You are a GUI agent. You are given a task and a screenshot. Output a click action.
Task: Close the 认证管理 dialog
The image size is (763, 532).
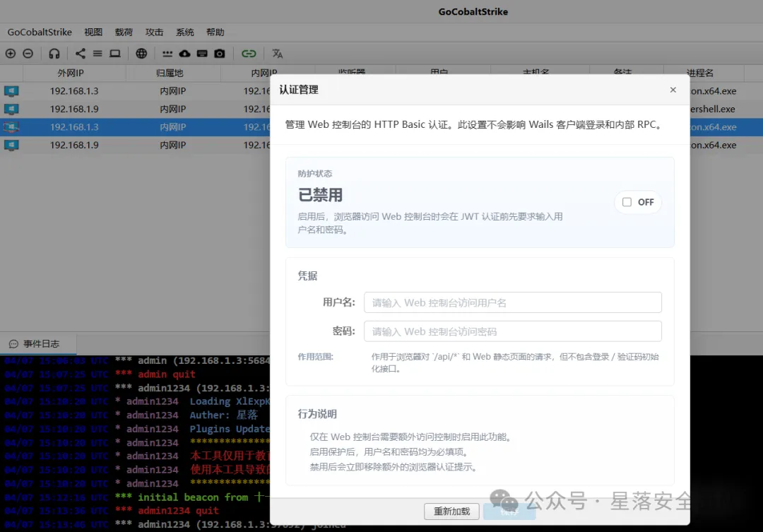pyautogui.click(x=673, y=90)
